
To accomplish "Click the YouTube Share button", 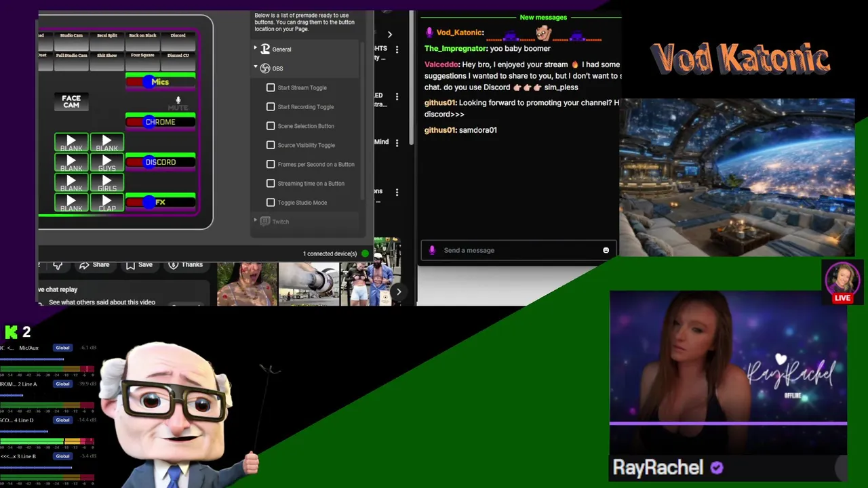I will [94, 264].
